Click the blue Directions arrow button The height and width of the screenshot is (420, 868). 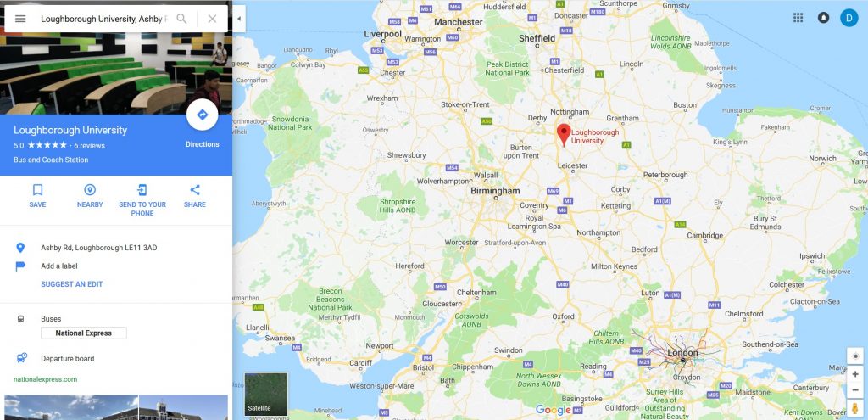point(202,115)
